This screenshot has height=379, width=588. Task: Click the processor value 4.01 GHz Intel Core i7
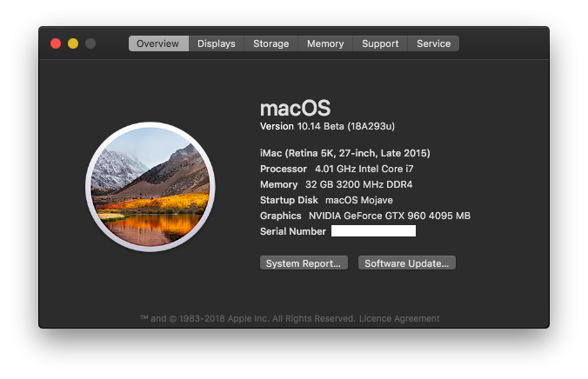(364, 169)
